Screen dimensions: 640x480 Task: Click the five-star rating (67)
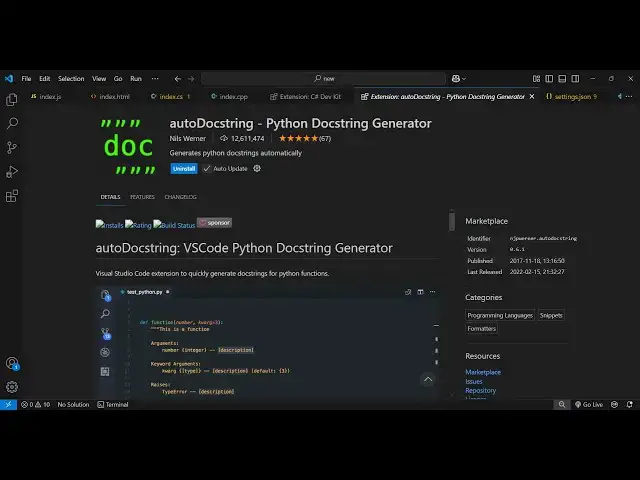click(304, 138)
